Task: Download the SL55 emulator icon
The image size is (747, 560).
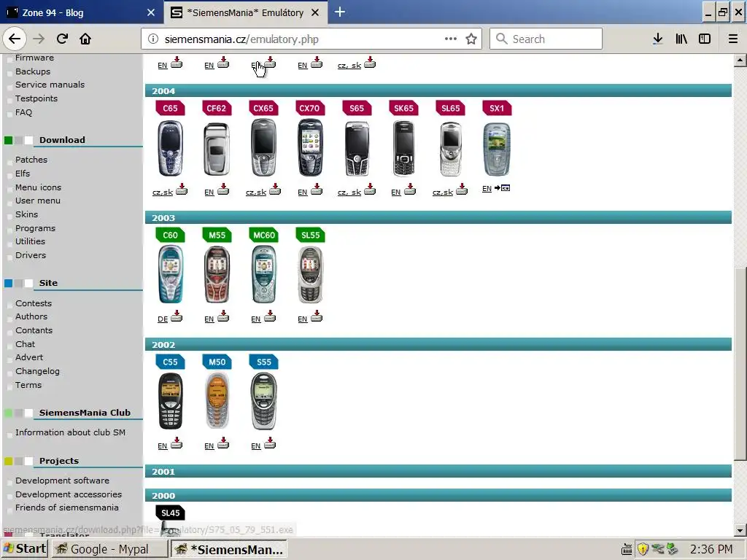Action: [317, 316]
